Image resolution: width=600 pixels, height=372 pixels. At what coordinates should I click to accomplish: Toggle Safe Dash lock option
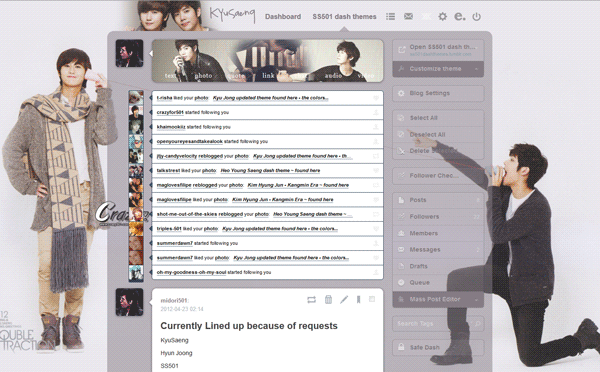[438, 348]
